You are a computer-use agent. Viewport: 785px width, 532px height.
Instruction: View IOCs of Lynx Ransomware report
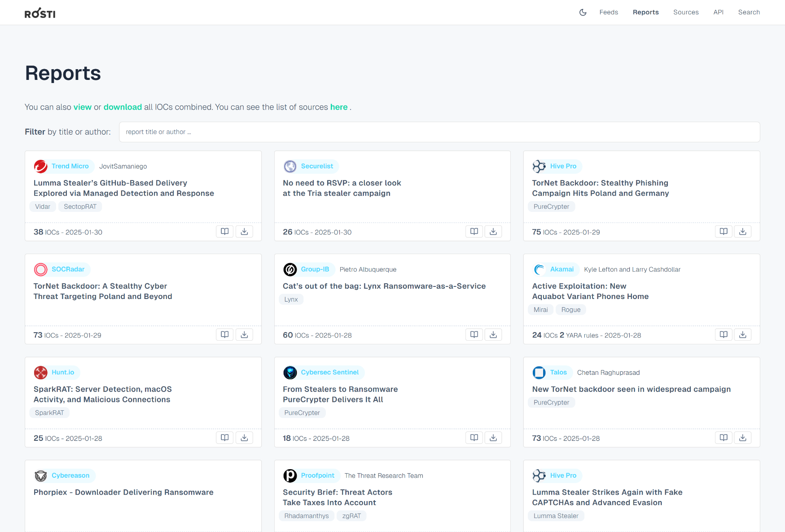[474, 335]
